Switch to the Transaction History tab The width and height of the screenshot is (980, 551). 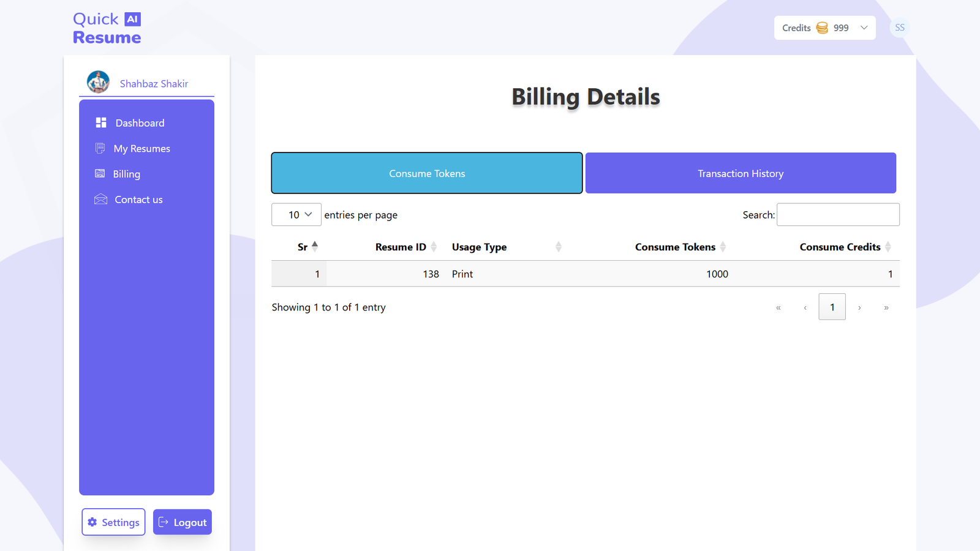[x=741, y=173]
